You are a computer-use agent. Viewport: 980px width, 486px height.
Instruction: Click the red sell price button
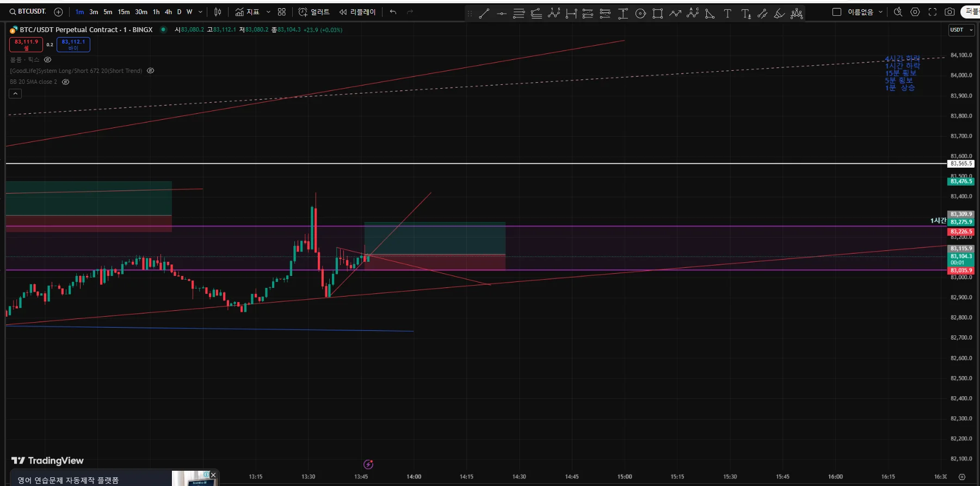click(x=26, y=45)
